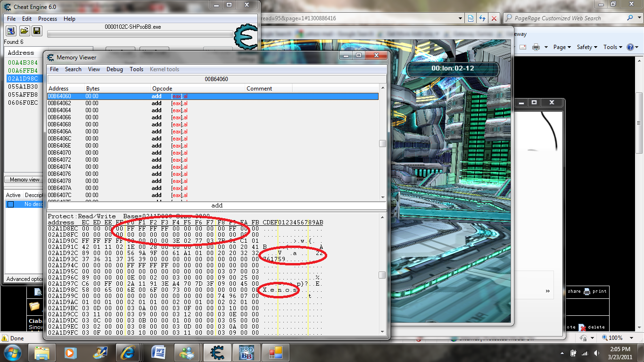
Task: Toggle the Active checkbox in address table
Action: (x=10, y=204)
